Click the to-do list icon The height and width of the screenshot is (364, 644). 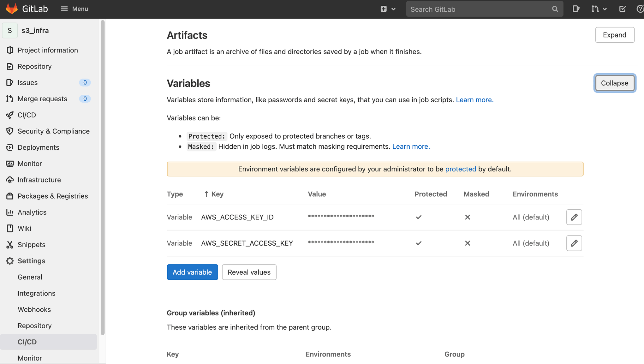(623, 9)
